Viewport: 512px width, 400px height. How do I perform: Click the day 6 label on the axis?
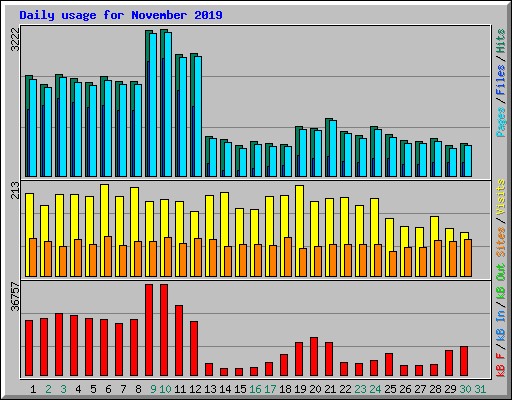coord(108,389)
